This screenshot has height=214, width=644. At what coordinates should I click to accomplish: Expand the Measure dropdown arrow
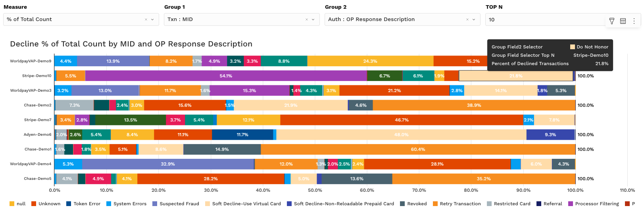tap(152, 19)
